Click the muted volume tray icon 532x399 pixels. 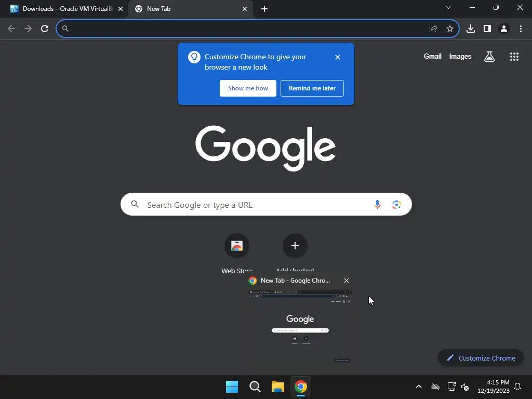click(x=465, y=387)
